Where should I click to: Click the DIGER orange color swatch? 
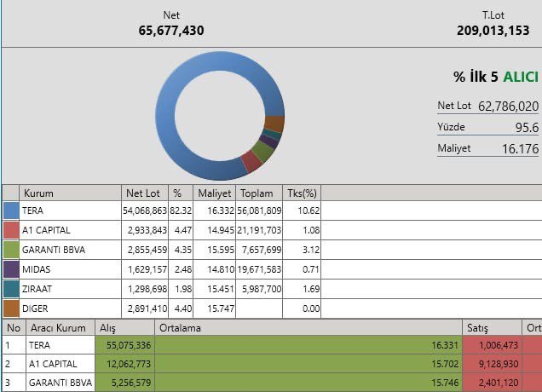coord(11,308)
